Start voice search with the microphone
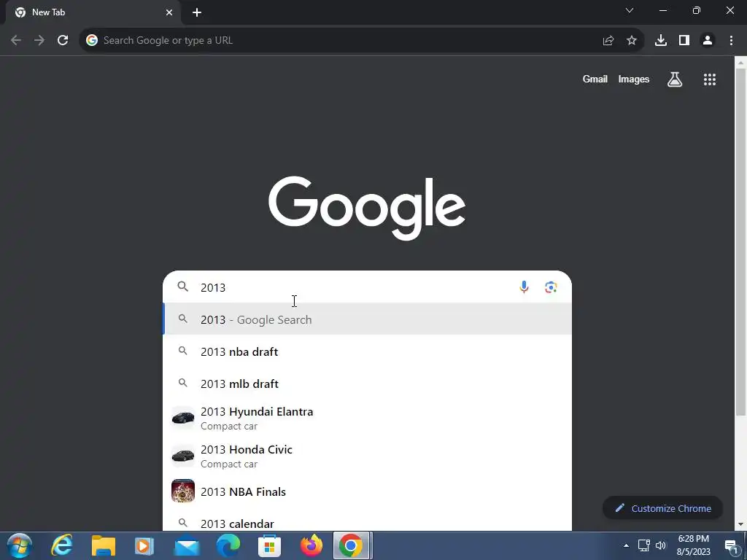Viewport: 747px width, 560px height. click(x=524, y=287)
